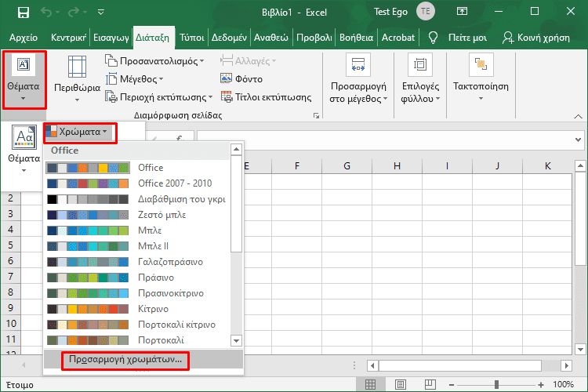
Task: Switch to the Αναθεώρηση tab
Action: [271, 38]
